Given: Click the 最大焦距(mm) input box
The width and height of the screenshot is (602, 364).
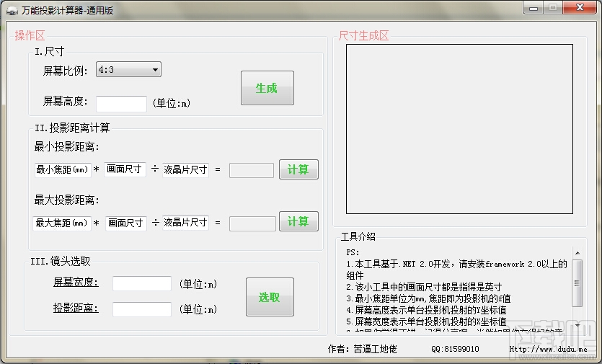Looking at the screenshot, I should tap(62, 223).
